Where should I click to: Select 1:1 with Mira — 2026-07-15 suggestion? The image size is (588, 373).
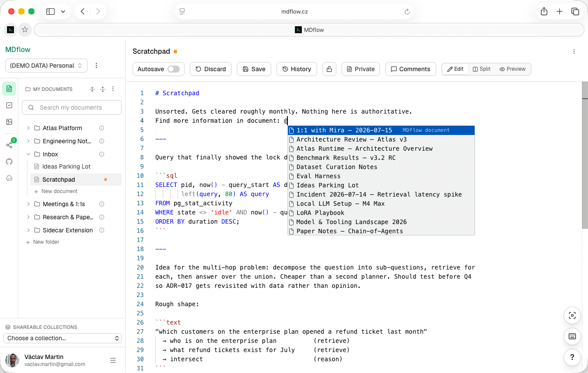point(381,130)
